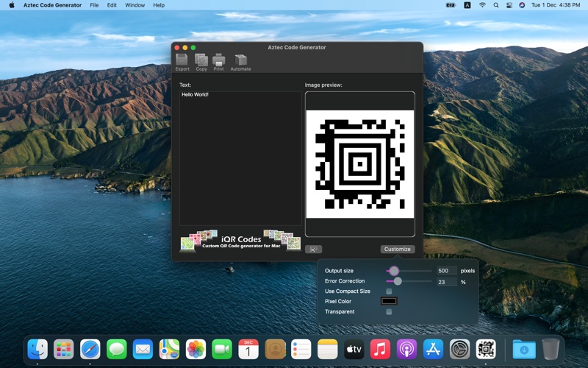The image size is (588, 368).
Task: Open Control Center in the menu bar
Action: pyautogui.click(x=509, y=5)
